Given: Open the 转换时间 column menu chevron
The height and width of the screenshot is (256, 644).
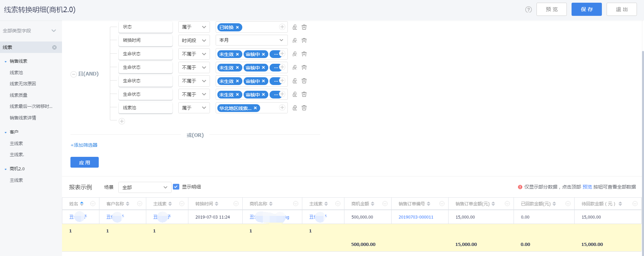Looking at the screenshot, I should (236, 203).
